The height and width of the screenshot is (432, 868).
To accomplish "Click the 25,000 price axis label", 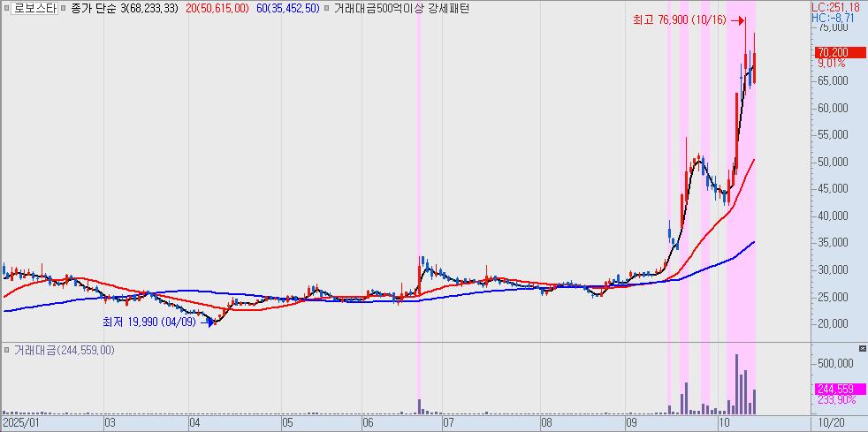I will coord(834,297).
